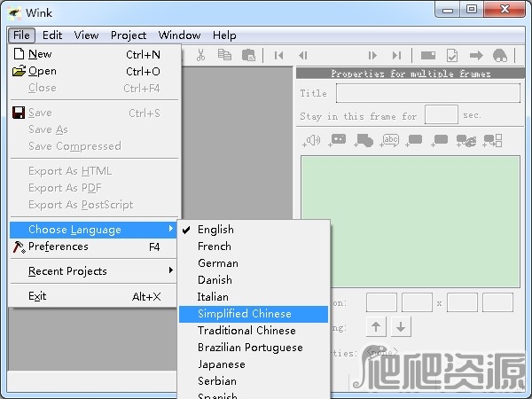Click the add textbox 'abc' icon

389,140
